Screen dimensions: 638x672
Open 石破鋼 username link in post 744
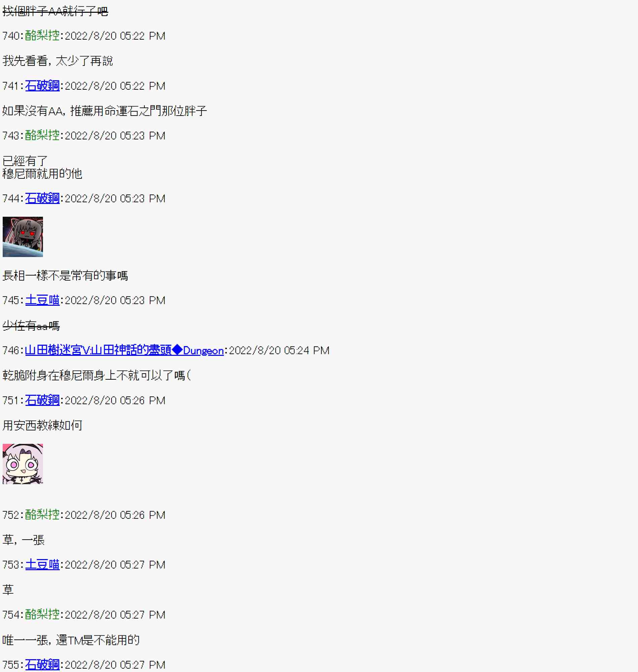[x=42, y=198]
